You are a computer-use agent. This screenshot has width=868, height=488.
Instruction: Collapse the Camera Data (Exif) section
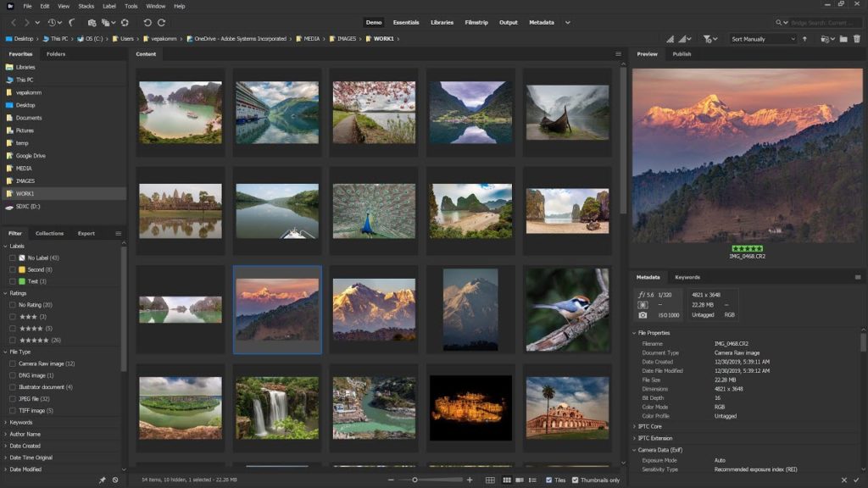(x=634, y=450)
